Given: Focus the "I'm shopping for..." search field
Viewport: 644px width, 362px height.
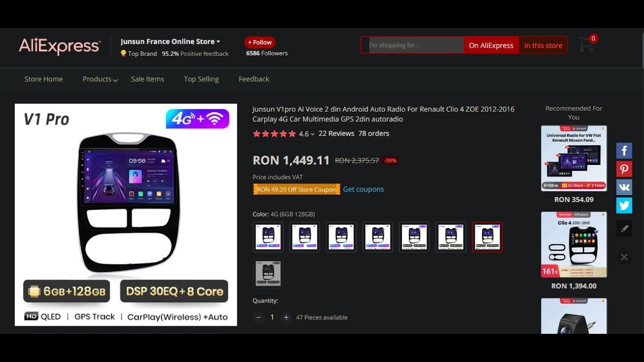Looking at the screenshot, I should pos(416,45).
